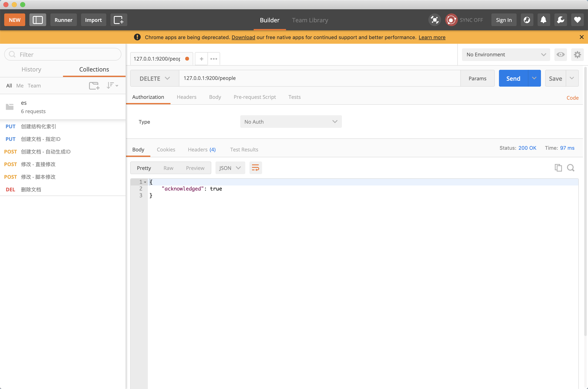Switch to the History tab
Screen dimensions: 588x389
click(31, 69)
